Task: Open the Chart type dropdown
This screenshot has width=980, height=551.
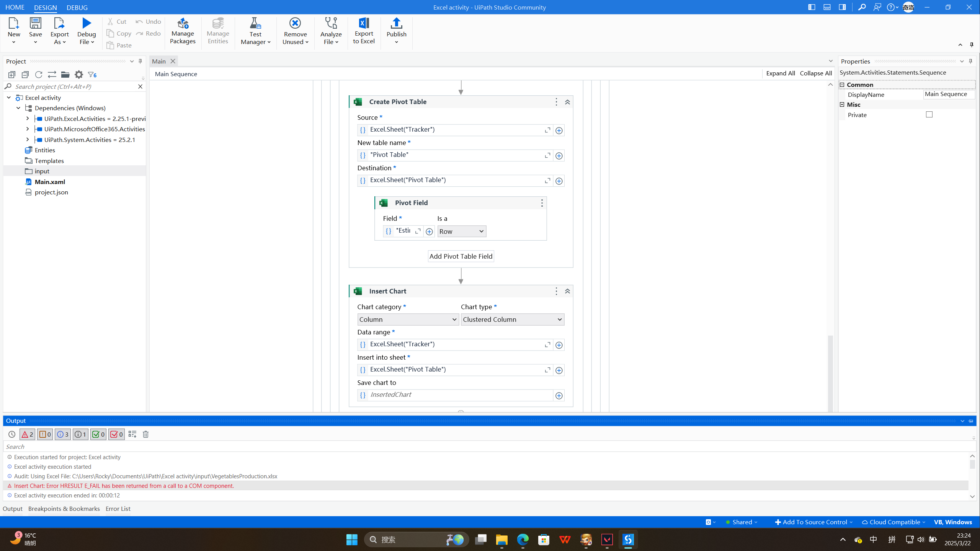Action: [512, 320]
